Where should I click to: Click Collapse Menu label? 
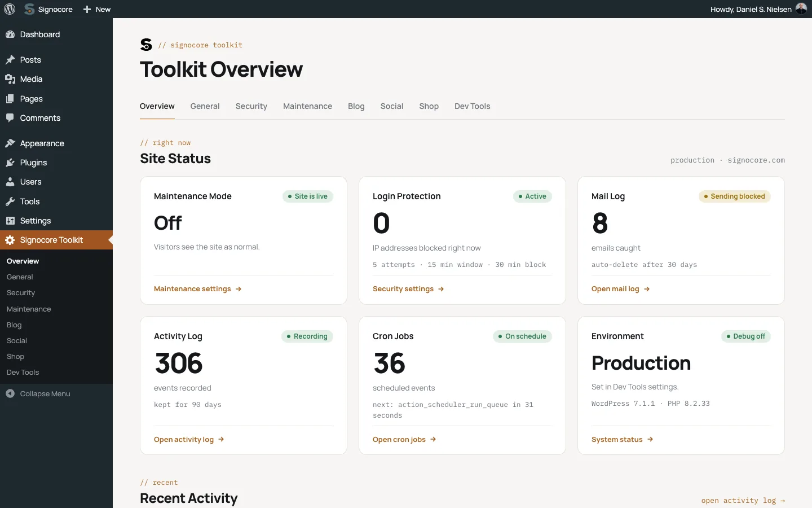pyautogui.click(x=45, y=394)
